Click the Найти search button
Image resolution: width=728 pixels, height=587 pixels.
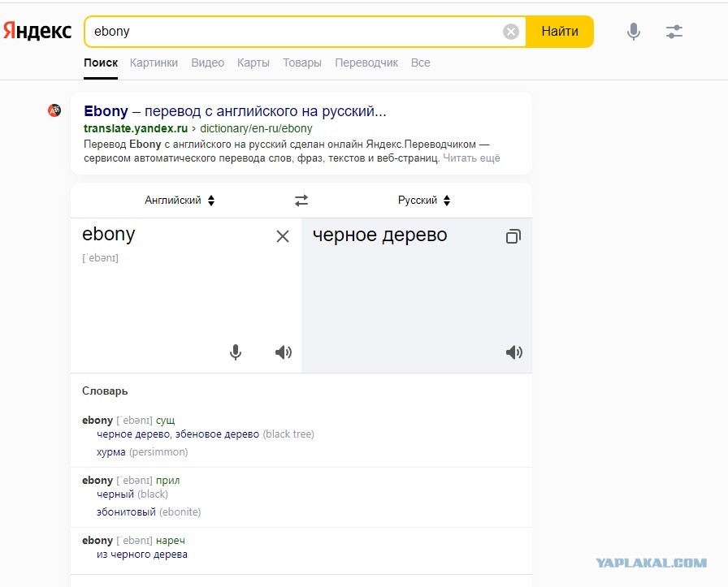[560, 32]
